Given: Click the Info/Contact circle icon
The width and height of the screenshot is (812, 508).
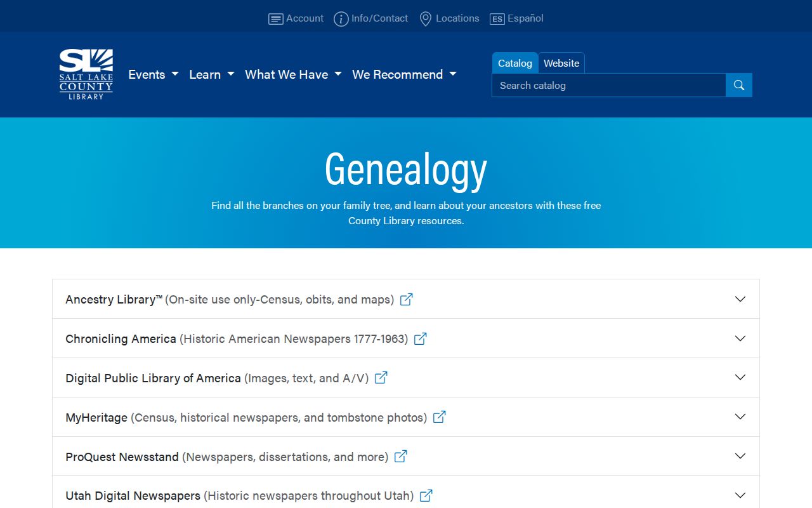Looking at the screenshot, I should tap(341, 19).
